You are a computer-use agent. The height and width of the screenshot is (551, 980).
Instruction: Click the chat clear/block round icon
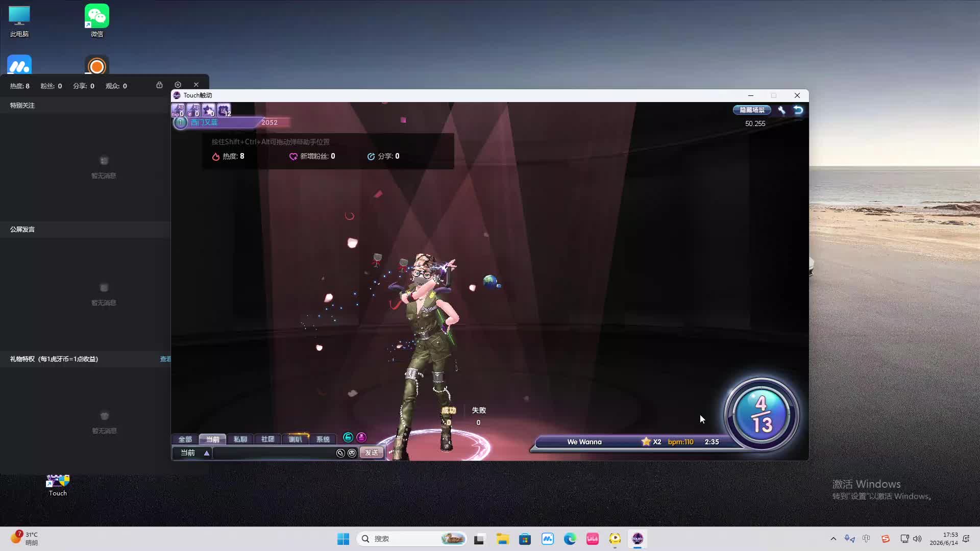coord(340,453)
